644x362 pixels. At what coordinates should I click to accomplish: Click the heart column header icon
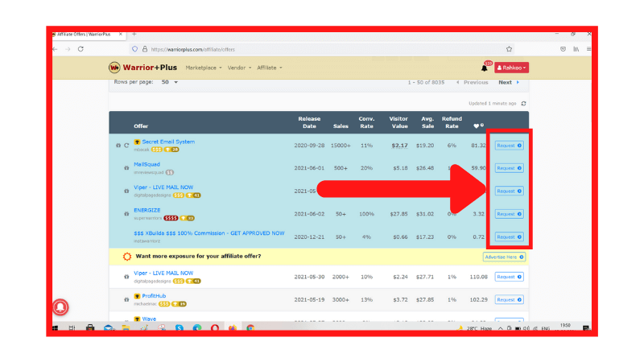(477, 126)
